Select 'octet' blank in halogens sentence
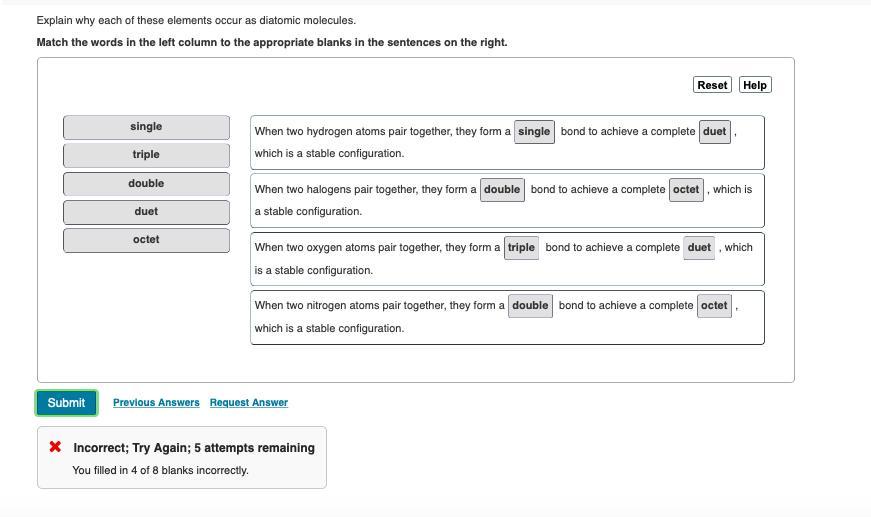This screenshot has width=871, height=517. coord(686,189)
